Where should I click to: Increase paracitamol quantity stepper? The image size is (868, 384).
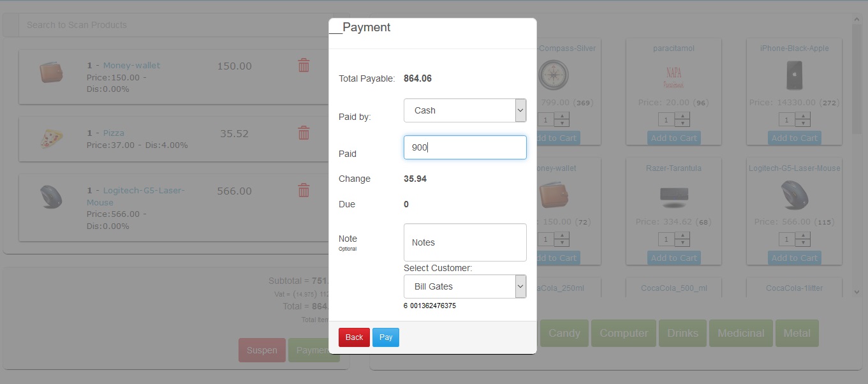coord(682,116)
